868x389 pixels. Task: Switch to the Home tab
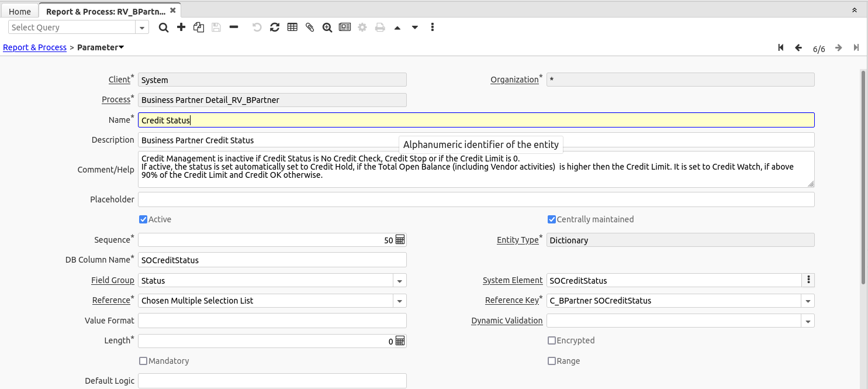point(20,12)
